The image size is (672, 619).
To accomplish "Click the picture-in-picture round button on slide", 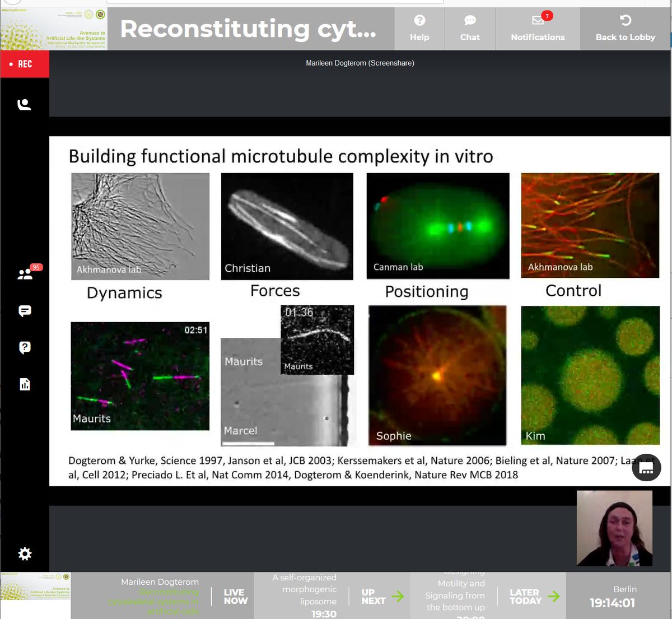I will pyautogui.click(x=646, y=467).
